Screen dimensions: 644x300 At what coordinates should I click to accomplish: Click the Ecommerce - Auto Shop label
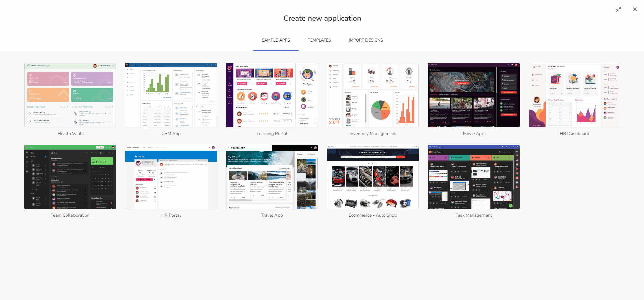pyautogui.click(x=373, y=215)
